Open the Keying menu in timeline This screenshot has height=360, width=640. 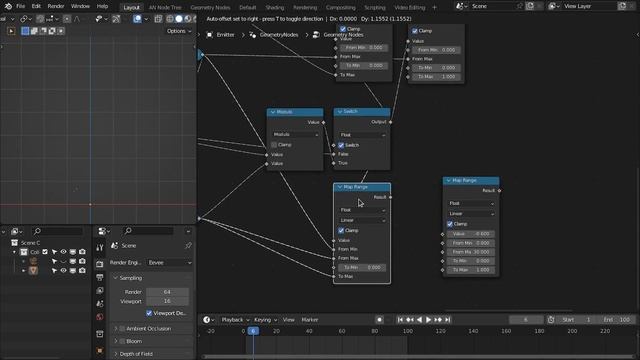[x=265, y=320]
